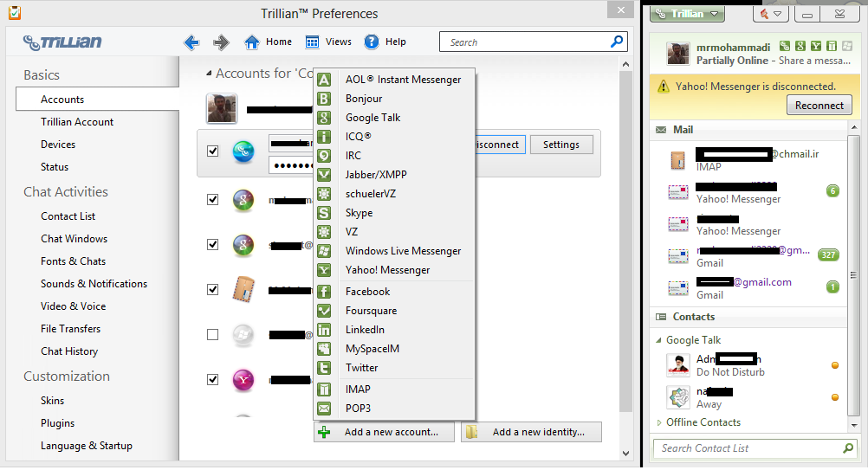The image size is (868, 470).
Task: Open the Skins customization page
Action: pos(52,401)
